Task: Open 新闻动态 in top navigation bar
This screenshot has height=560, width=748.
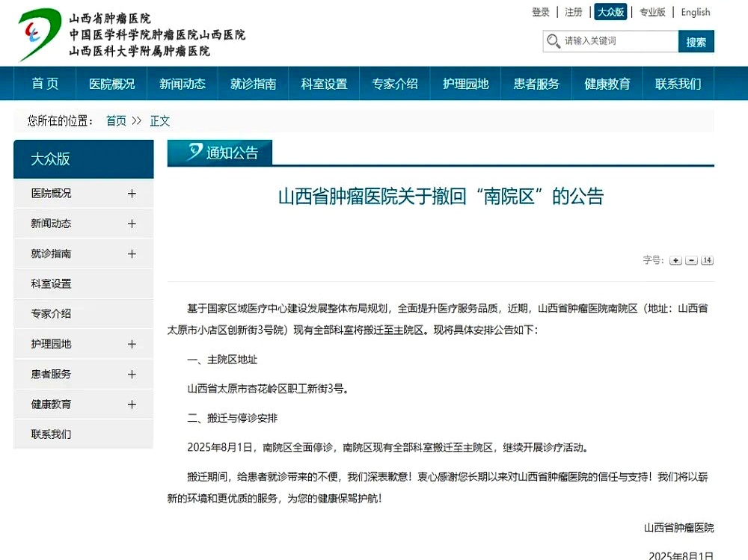Action: click(183, 84)
